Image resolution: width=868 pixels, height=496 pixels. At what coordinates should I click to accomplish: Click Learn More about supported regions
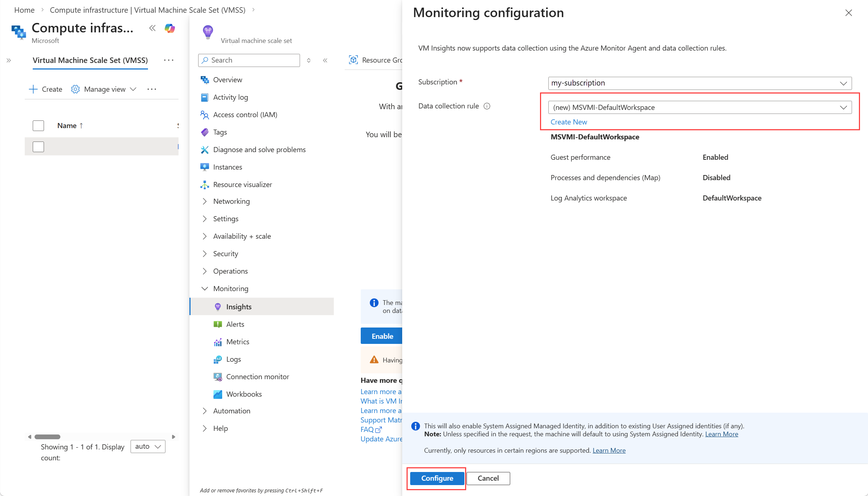[x=609, y=450]
